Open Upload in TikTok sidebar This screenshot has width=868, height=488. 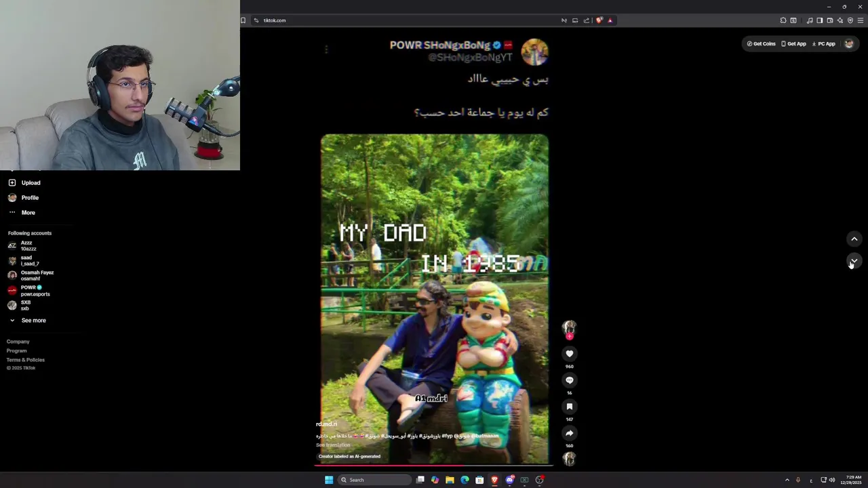[x=24, y=183]
